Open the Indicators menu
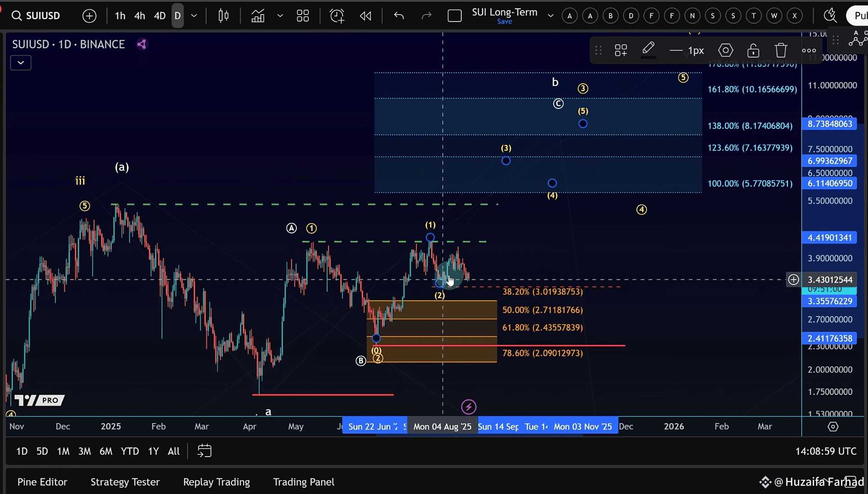The image size is (868, 494). tap(258, 16)
